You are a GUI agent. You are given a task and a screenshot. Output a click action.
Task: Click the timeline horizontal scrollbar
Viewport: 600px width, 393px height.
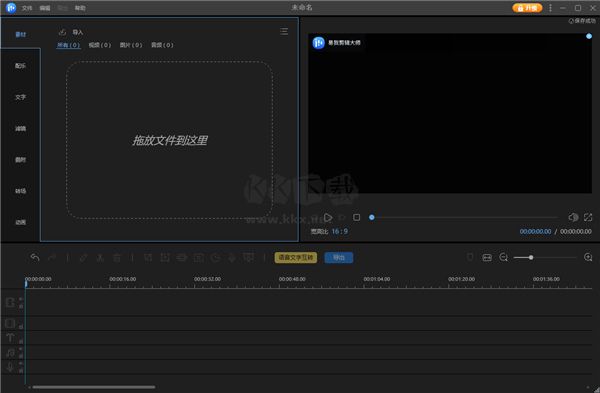tap(94, 387)
